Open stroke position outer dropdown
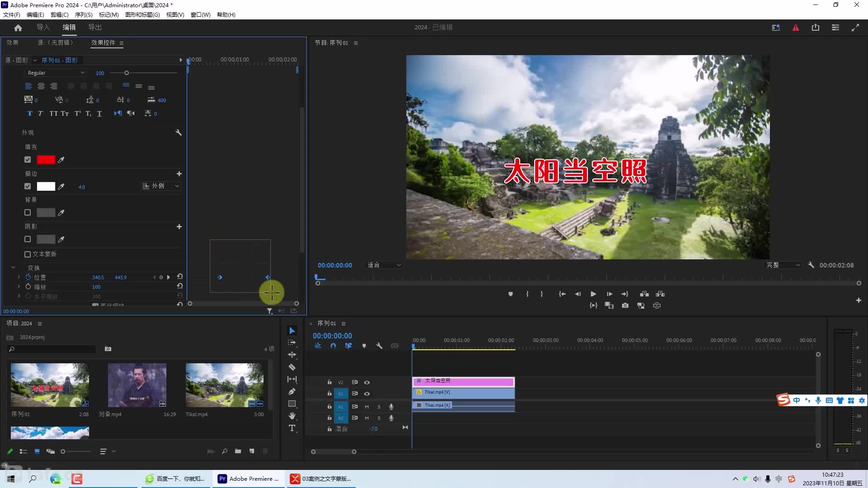This screenshot has height=488, width=868. coord(161,186)
